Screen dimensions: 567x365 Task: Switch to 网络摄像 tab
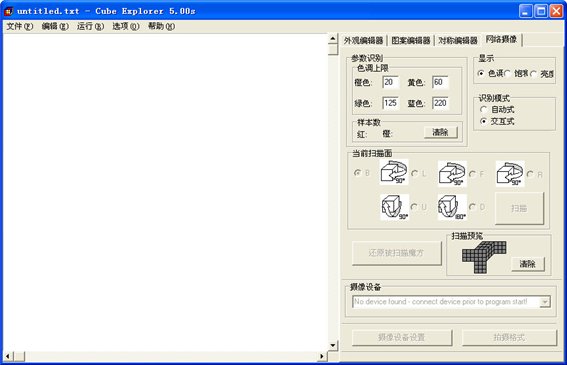[502, 39]
